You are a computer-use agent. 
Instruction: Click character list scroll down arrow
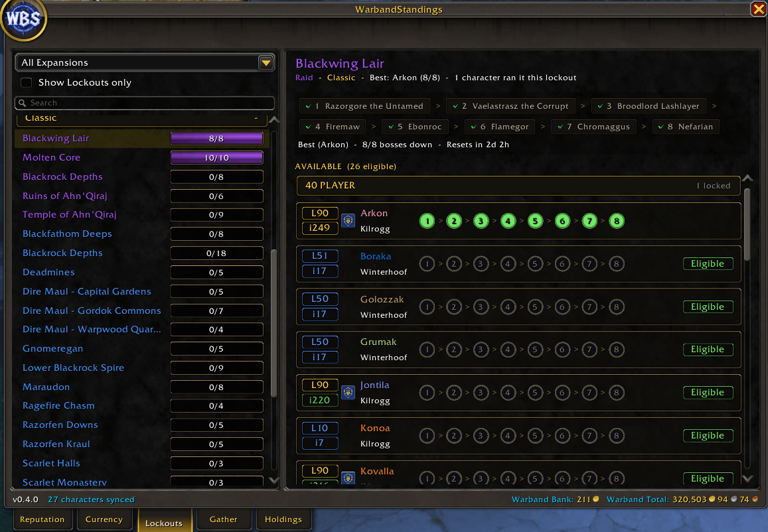(747, 478)
